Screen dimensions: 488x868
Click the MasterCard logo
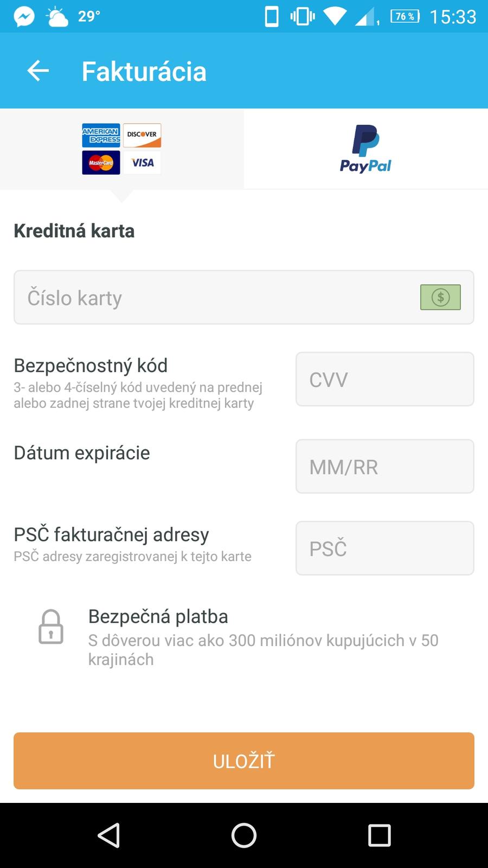101,163
